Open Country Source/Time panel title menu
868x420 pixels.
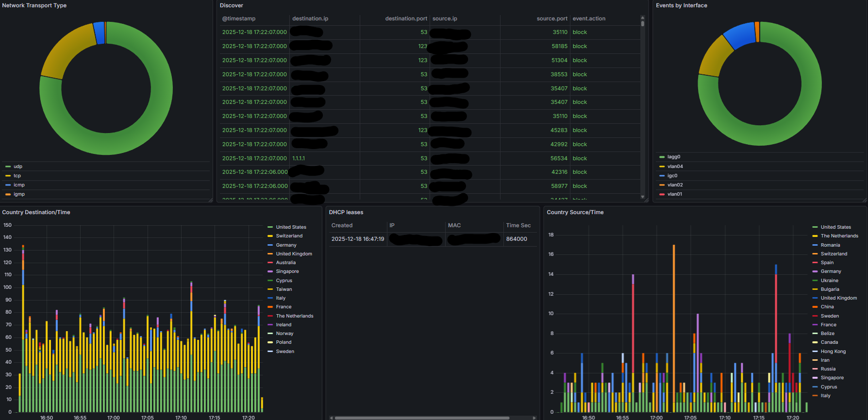575,212
